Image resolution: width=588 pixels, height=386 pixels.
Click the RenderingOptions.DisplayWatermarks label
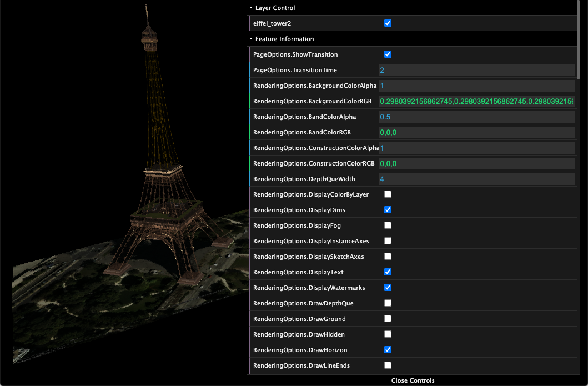pyautogui.click(x=309, y=288)
